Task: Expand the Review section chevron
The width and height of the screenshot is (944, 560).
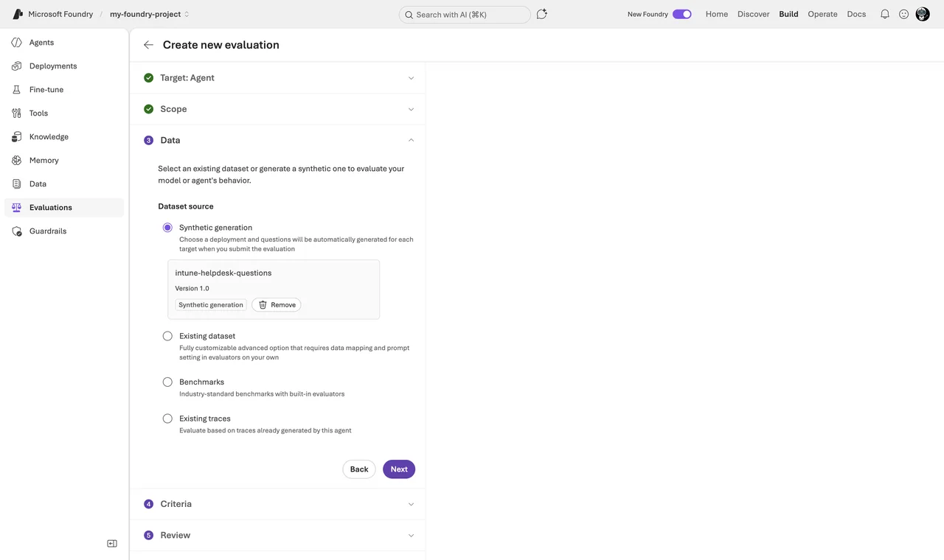Action: 411,535
